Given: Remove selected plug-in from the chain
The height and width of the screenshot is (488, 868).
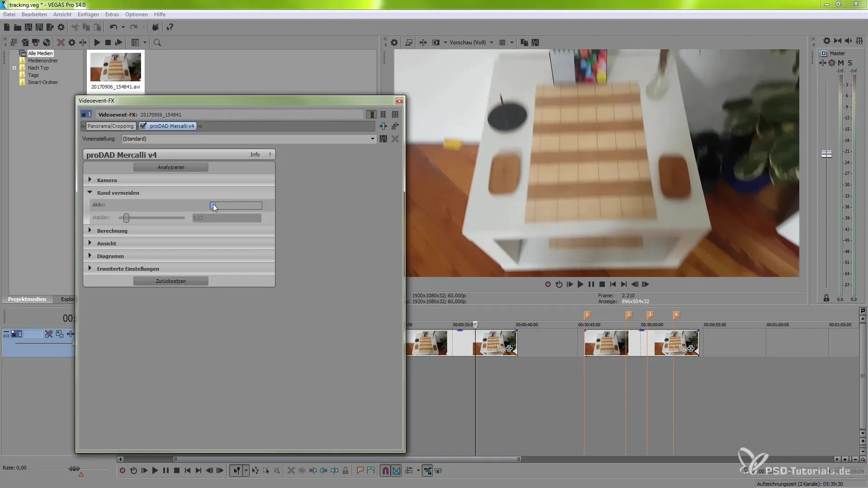Looking at the screenshot, I should 395,126.
